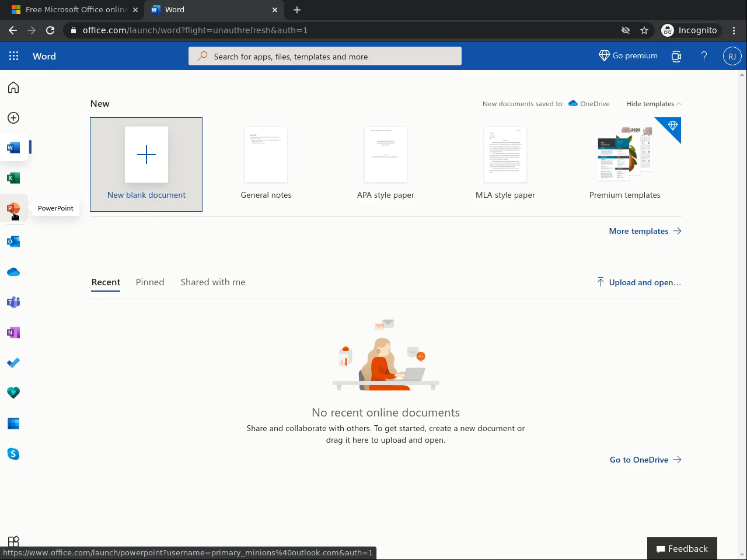Open OneNote from the sidebar
The width and height of the screenshot is (747, 560).
[x=13, y=332]
